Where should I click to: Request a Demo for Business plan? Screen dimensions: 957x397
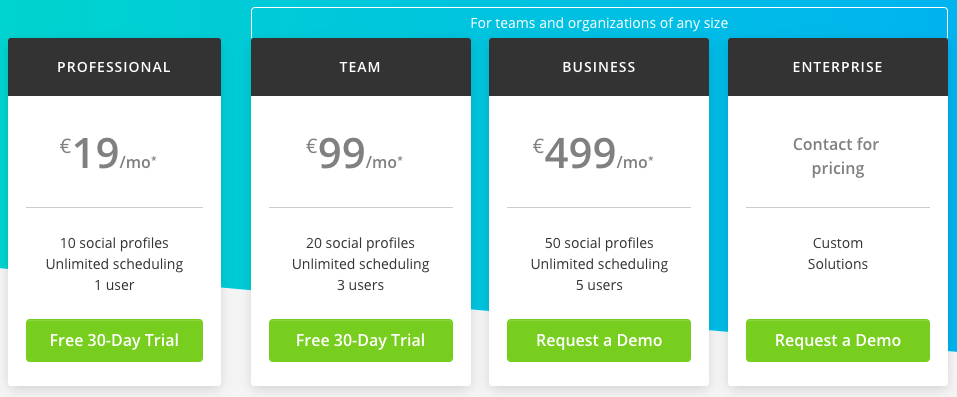599,340
